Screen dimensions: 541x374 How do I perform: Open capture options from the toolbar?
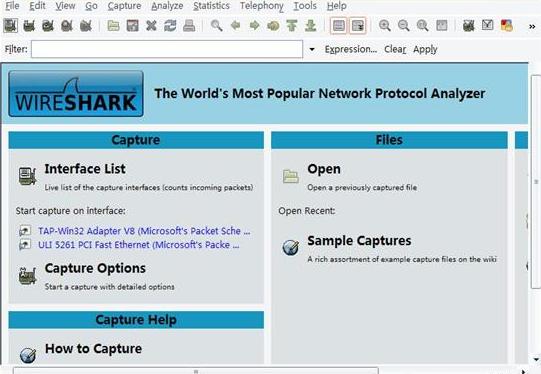(x=29, y=26)
